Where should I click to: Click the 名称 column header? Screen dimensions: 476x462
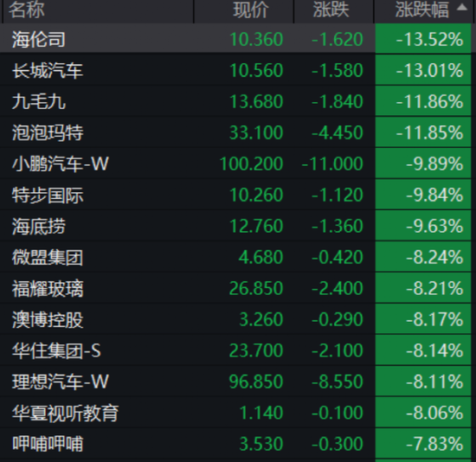pyautogui.click(x=27, y=10)
